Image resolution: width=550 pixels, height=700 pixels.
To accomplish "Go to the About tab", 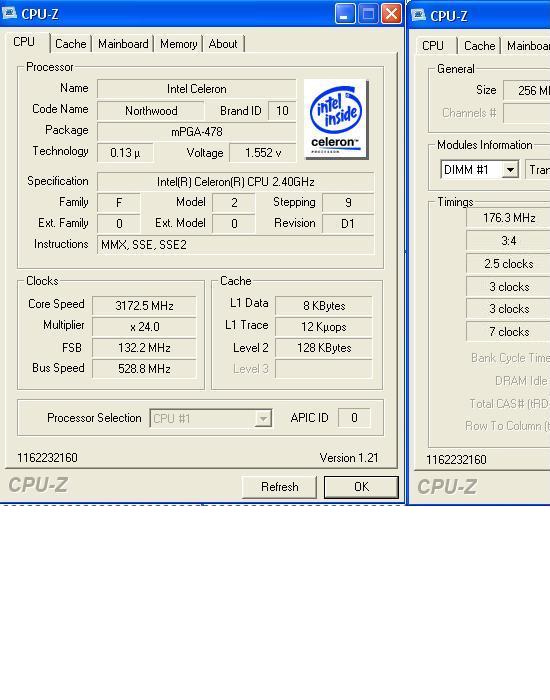I will click(223, 44).
